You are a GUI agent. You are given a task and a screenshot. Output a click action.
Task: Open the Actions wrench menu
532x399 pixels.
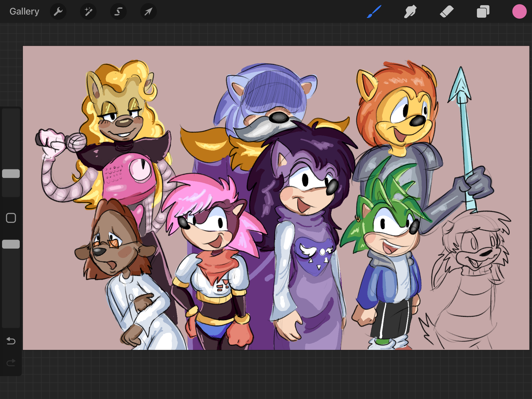[58, 11]
